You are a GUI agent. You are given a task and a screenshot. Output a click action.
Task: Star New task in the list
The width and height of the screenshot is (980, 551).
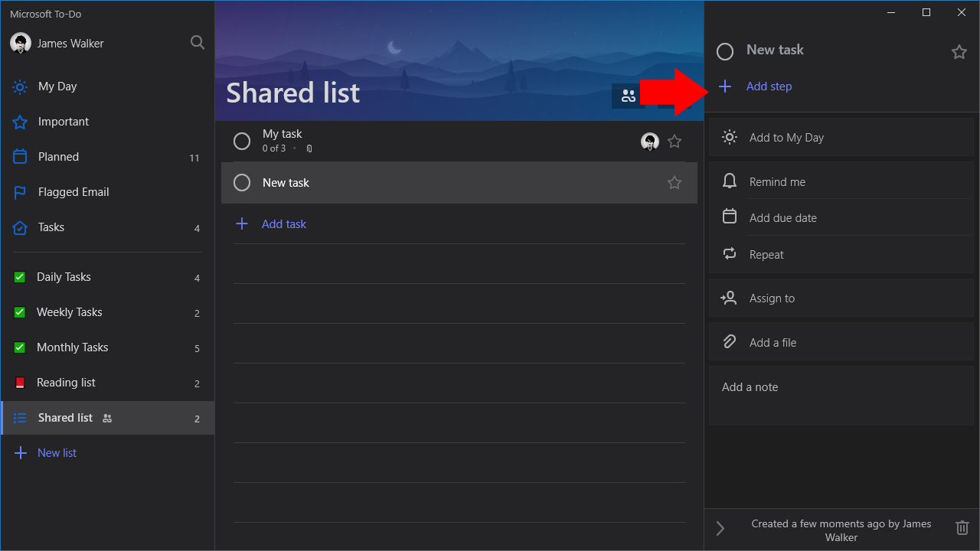(x=675, y=183)
